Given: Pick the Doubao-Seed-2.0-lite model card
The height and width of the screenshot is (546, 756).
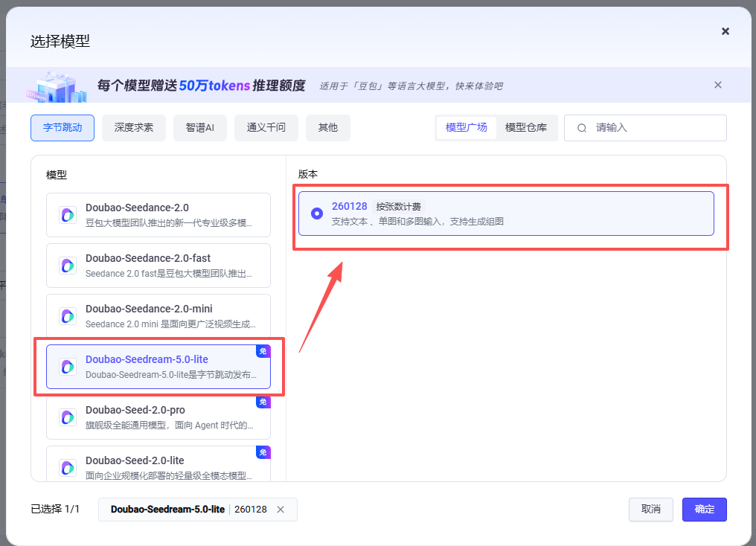Looking at the screenshot, I should [158, 464].
